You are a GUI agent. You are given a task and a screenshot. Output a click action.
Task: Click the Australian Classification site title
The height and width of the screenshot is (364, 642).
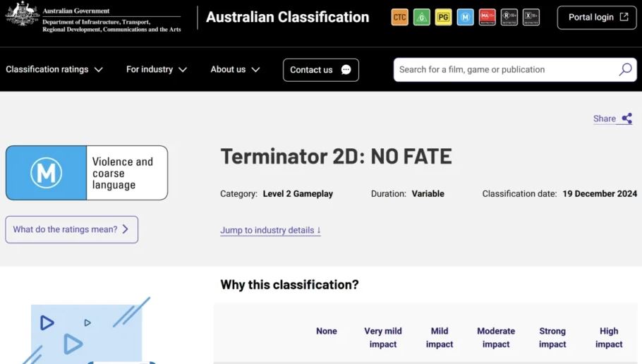(x=287, y=17)
